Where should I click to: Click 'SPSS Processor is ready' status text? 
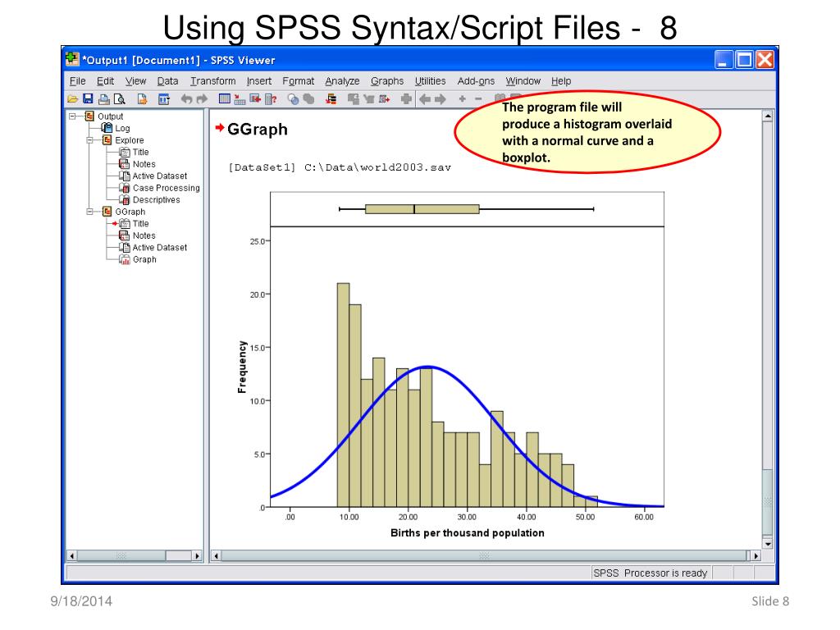tap(651, 573)
